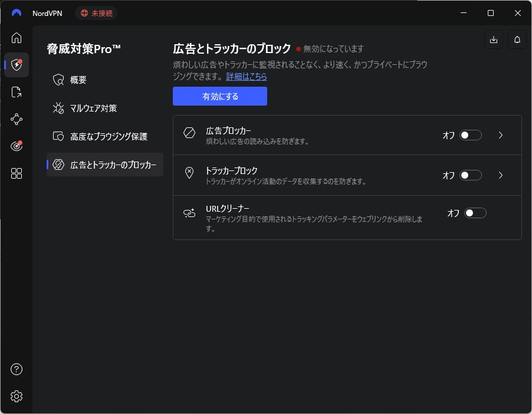Click the download icon at top right
Screen dimensions: 532x414
pos(494,40)
